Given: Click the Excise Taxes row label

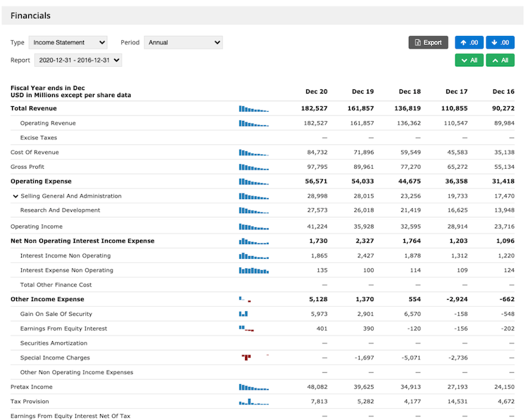Looking at the screenshot, I should [39, 138].
